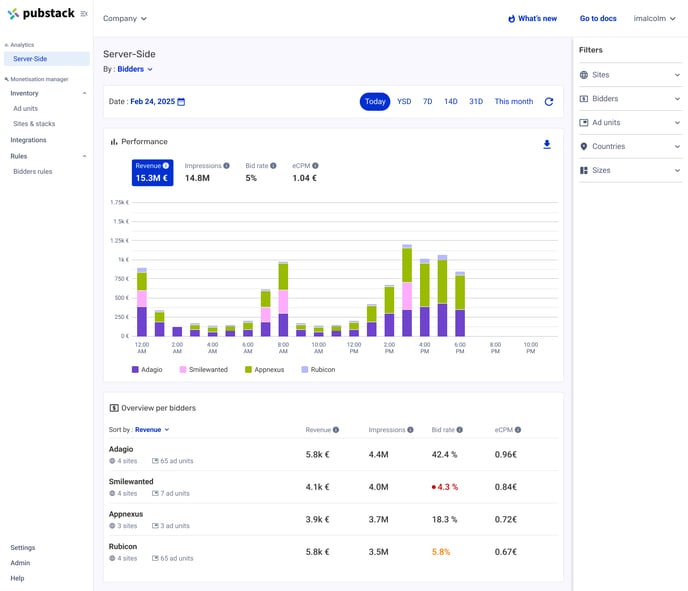The height and width of the screenshot is (591, 688).
Task: Open Sites & stacks in sidebar
Action: point(34,124)
